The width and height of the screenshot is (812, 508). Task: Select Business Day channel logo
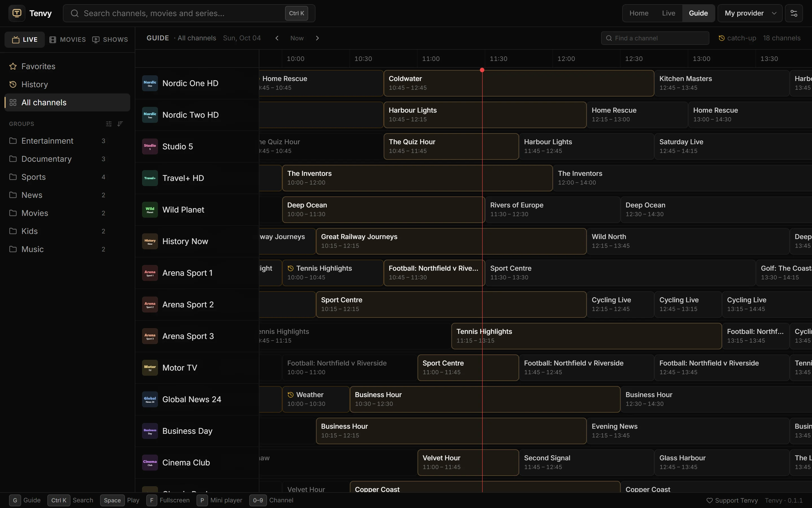[x=150, y=431]
